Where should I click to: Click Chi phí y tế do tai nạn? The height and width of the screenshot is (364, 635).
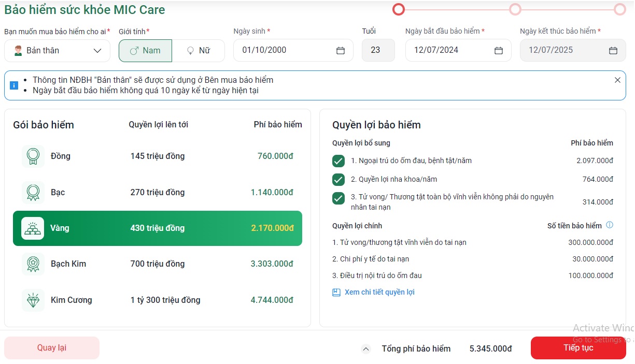(371, 259)
